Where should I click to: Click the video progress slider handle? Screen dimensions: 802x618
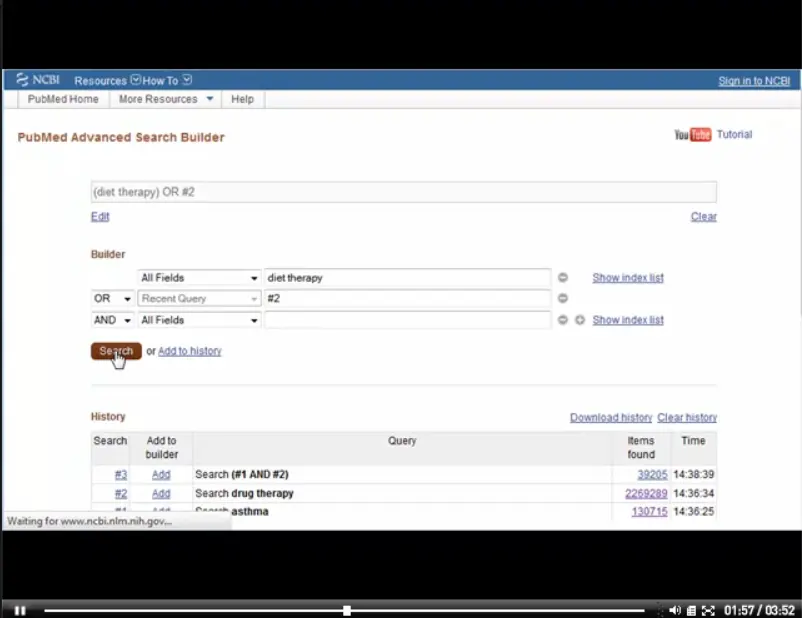pos(347,610)
